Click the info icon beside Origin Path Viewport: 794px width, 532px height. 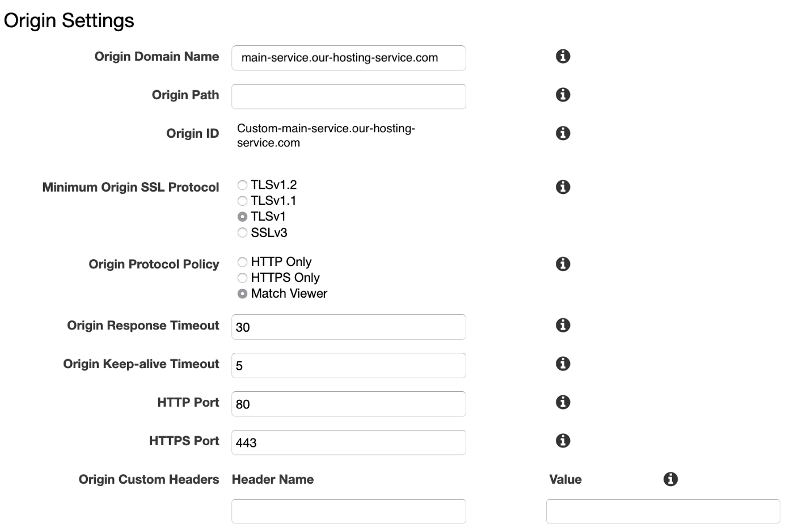563,95
